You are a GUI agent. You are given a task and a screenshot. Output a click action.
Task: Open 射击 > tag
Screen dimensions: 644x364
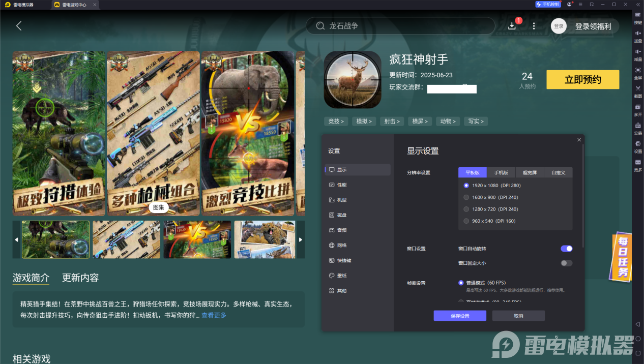(x=392, y=122)
